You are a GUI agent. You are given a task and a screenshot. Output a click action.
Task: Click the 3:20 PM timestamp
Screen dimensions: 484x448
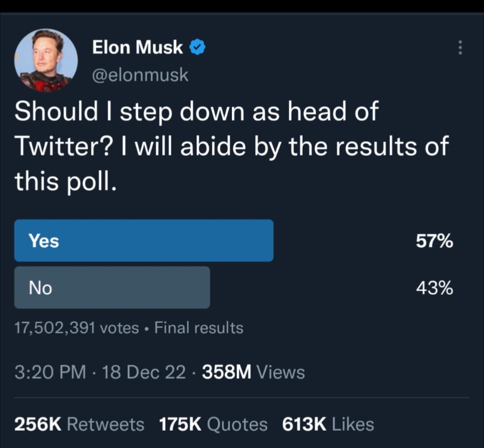pos(51,372)
